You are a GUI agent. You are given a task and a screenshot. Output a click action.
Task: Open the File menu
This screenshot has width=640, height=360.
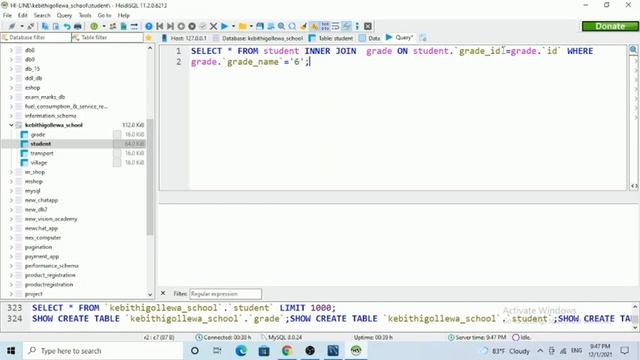[x=7, y=15]
